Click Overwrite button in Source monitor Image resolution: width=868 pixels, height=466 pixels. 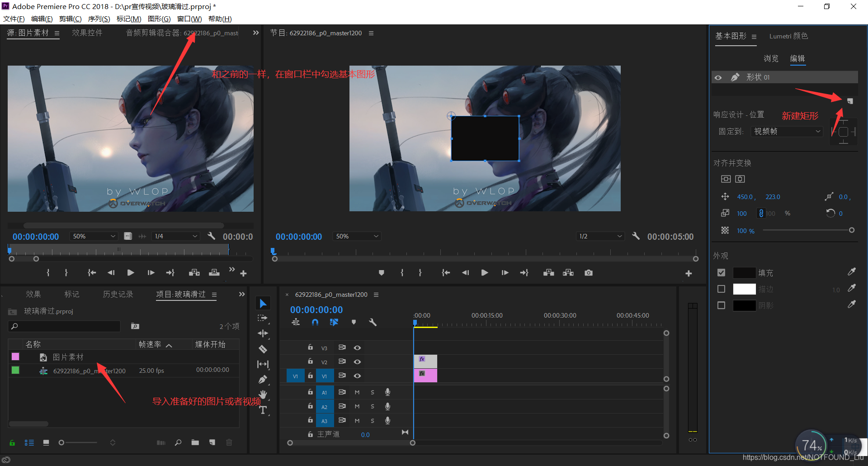(214, 273)
